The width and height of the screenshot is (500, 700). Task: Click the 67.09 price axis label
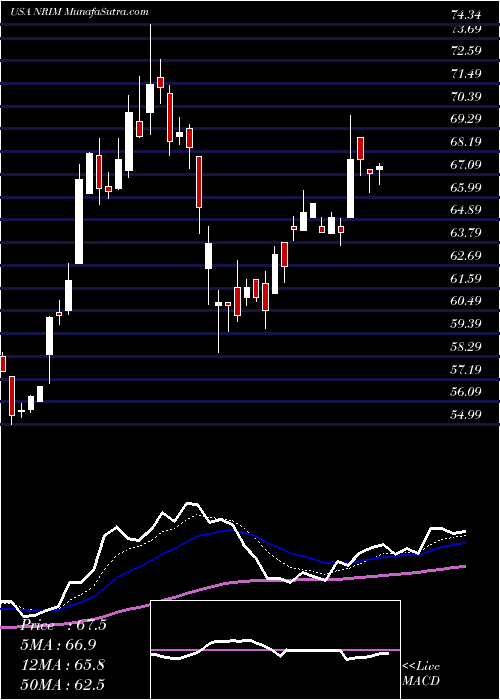coord(466,165)
